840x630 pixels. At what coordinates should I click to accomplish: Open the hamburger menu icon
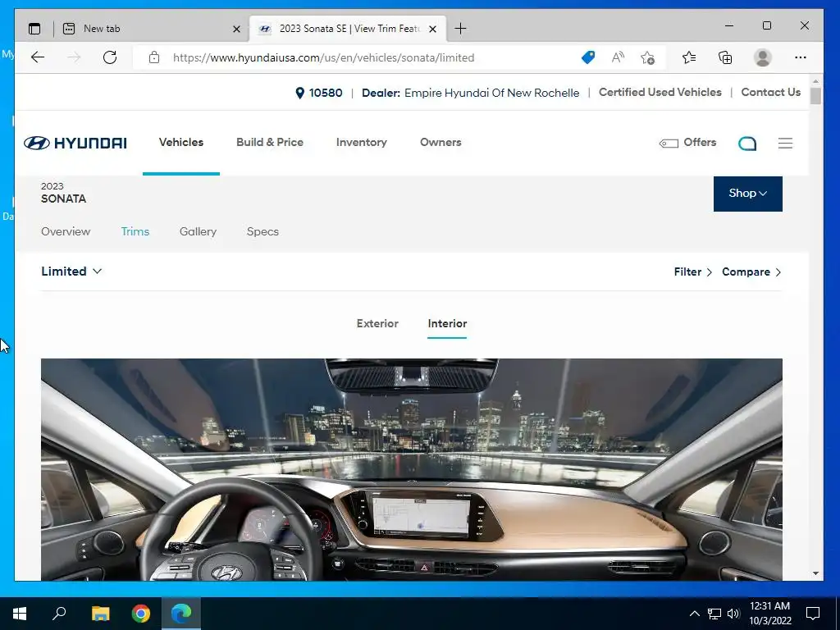click(x=785, y=143)
